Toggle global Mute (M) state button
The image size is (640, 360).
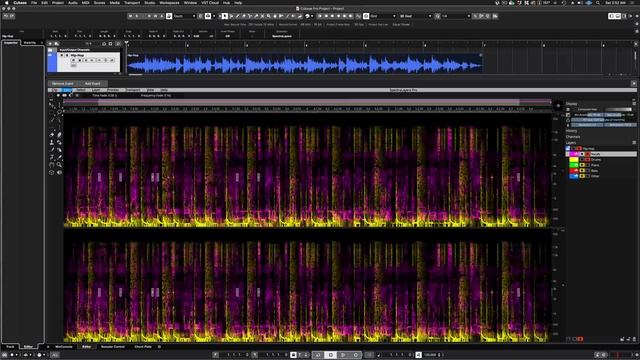pos(130,16)
